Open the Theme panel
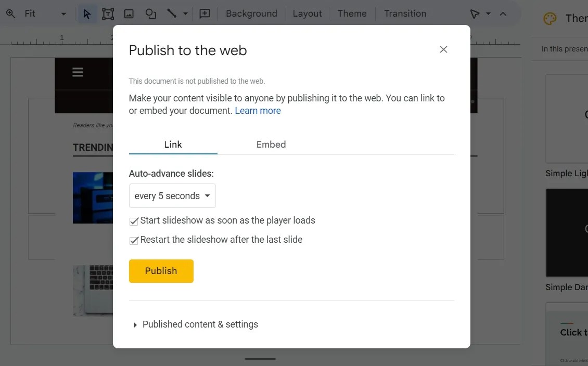This screenshot has height=366, width=588. click(352, 14)
